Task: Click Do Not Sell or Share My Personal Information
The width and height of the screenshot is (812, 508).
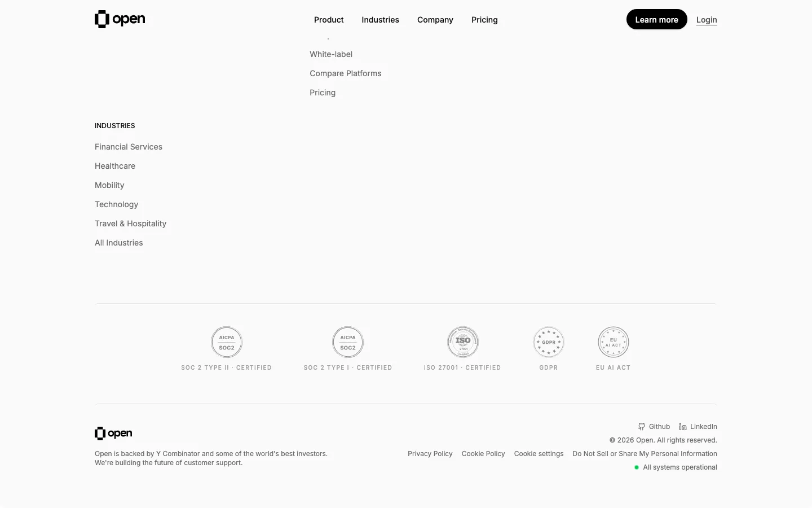Action: pyautogui.click(x=645, y=454)
